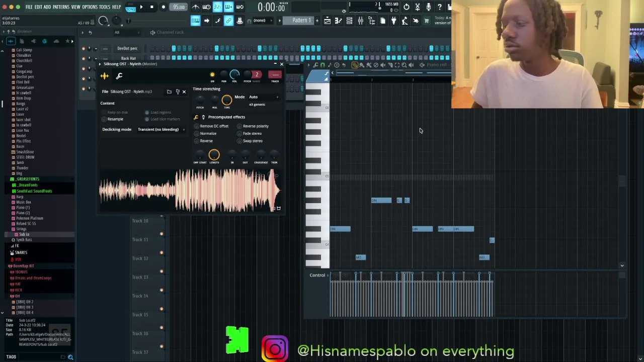Click the Play button in transport
644x362 pixels.
(x=141, y=7)
